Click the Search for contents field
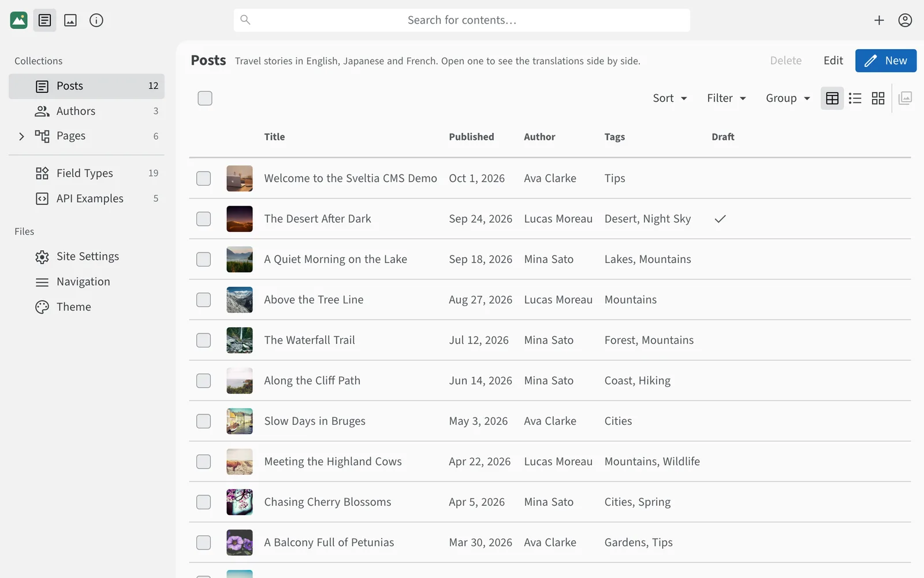The image size is (924, 578). click(x=462, y=20)
